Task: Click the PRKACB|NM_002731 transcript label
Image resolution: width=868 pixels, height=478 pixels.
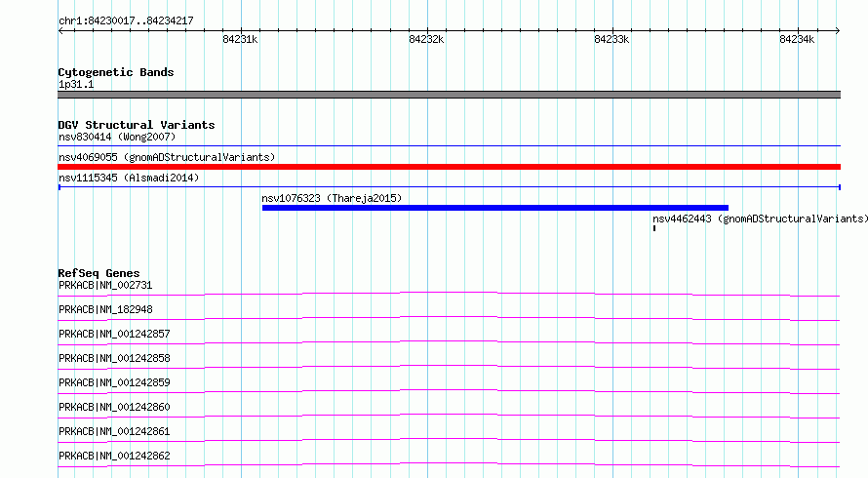Action: pyautogui.click(x=105, y=285)
